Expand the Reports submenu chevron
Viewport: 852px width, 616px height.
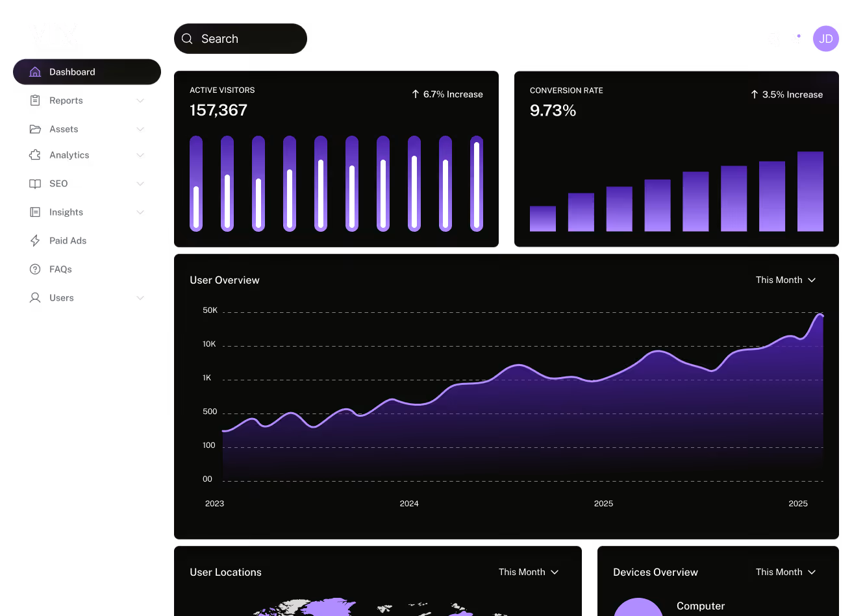(x=140, y=101)
